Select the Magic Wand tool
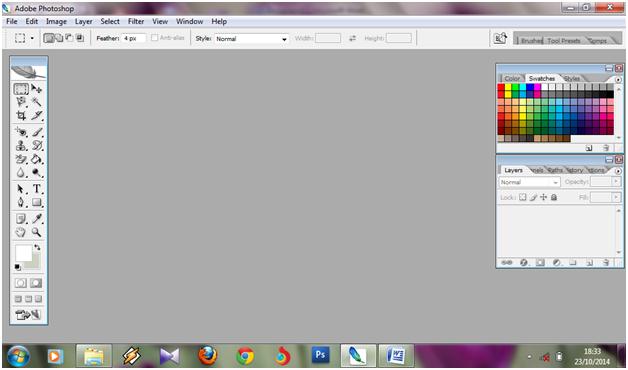The height and width of the screenshot is (370, 628). point(36,102)
